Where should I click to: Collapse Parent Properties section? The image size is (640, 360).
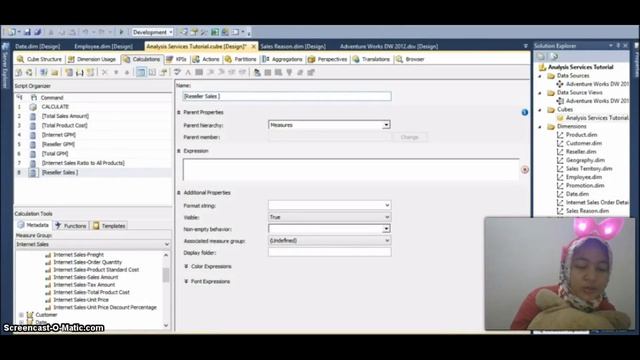point(179,112)
